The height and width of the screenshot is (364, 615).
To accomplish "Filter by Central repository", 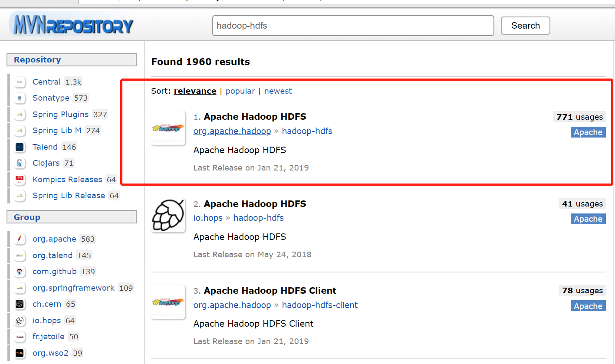I will coord(46,82).
